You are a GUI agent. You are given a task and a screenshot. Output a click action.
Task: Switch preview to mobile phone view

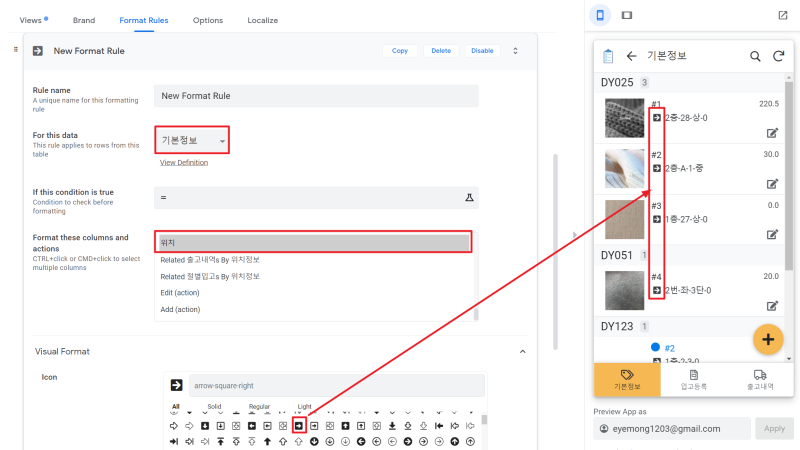click(x=600, y=15)
